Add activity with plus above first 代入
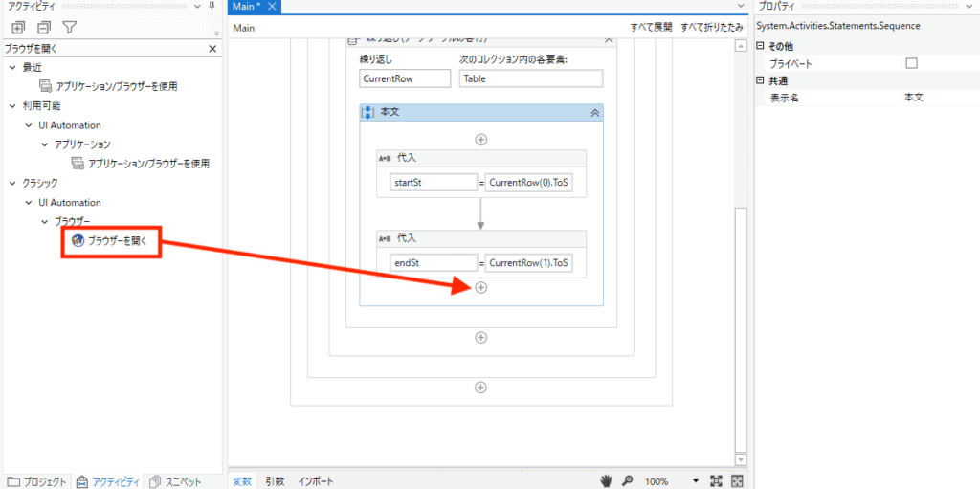 tap(481, 140)
